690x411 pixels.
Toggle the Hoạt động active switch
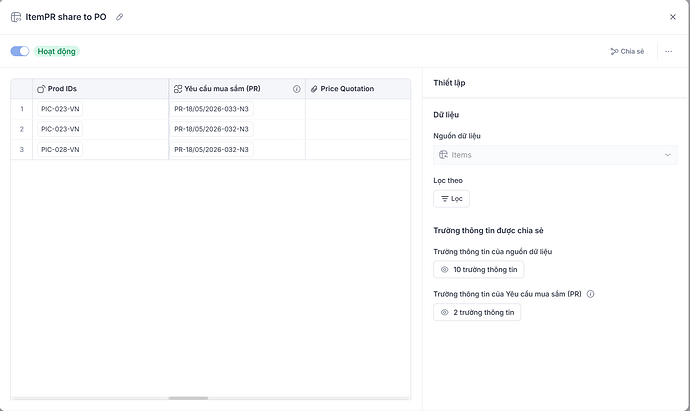(x=20, y=51)
